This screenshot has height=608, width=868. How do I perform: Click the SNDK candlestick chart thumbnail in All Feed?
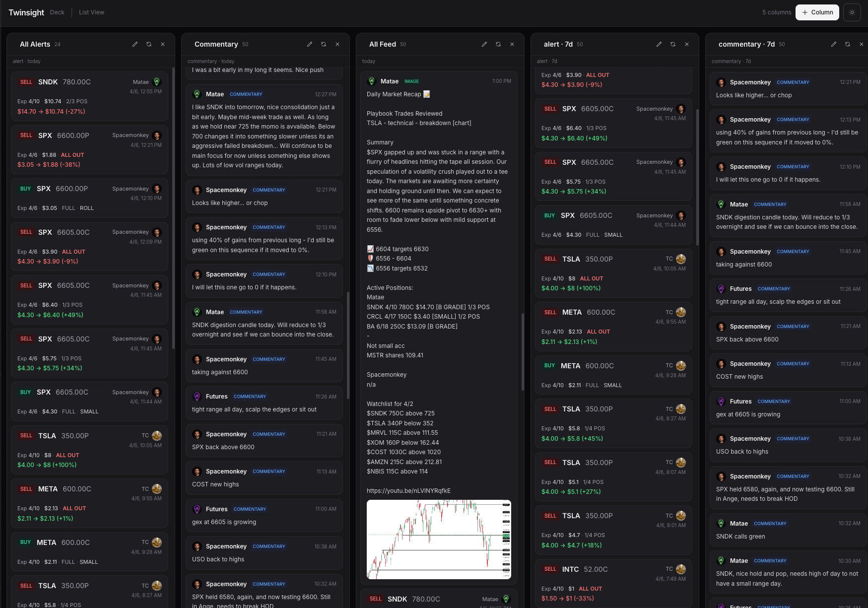438,540
